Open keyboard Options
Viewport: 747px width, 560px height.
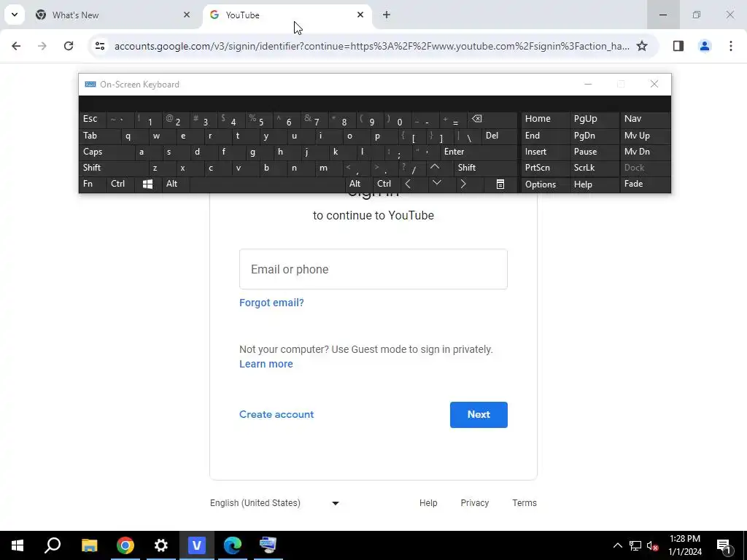(545, 184)
